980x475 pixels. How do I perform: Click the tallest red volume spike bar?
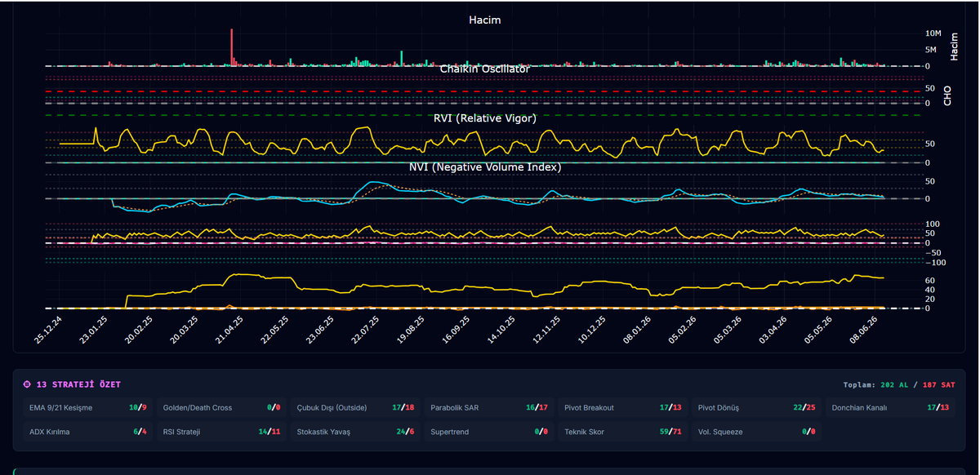232,47
